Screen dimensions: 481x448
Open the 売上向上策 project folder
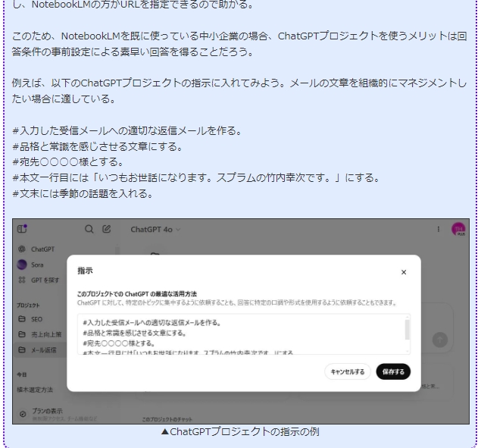pos(39,334)
